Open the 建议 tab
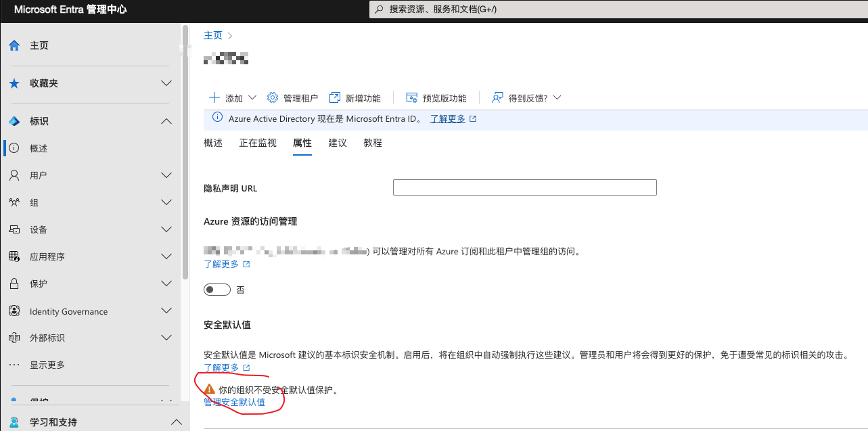The image size is (868, 431). (338, 143)
